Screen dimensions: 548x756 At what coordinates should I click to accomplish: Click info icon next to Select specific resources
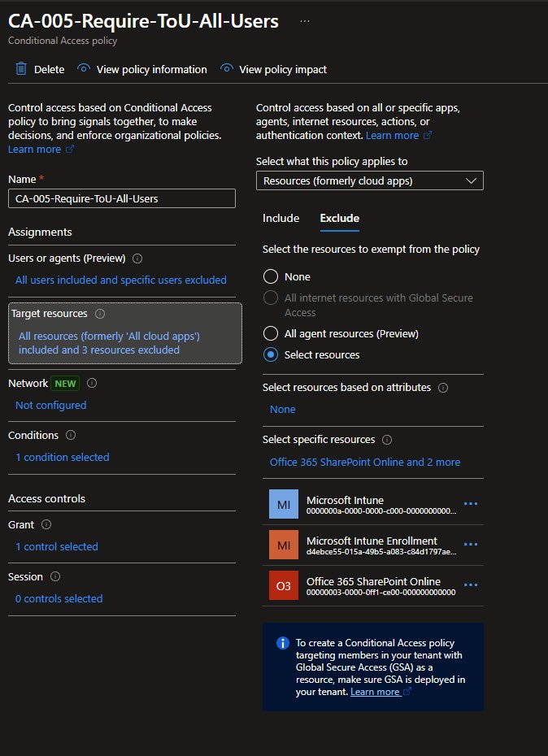point(387,440)
